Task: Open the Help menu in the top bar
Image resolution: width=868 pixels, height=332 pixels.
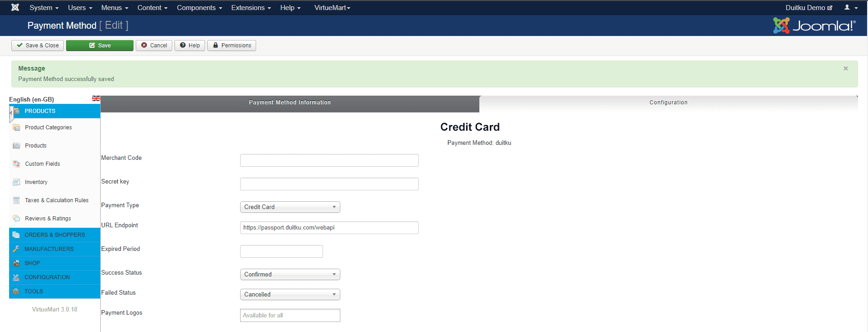Action: (x=290, y=8)
